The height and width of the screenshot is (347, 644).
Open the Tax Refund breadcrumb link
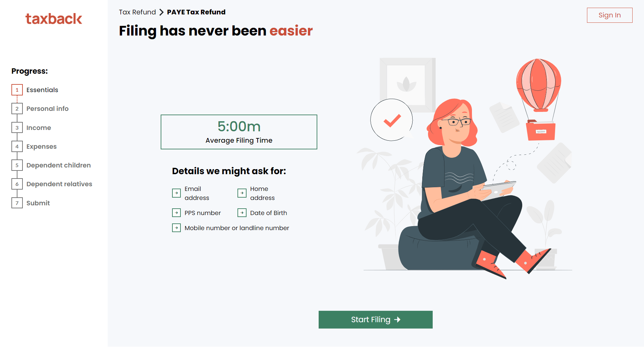pyautogui.click(x=137, y=12)
